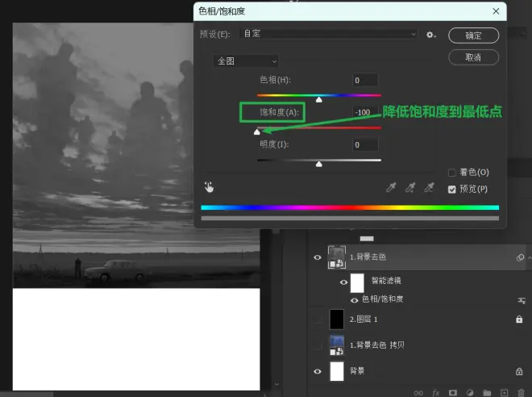Click the 智能滤镜 white mask thumbnail

tap(357, 283)
